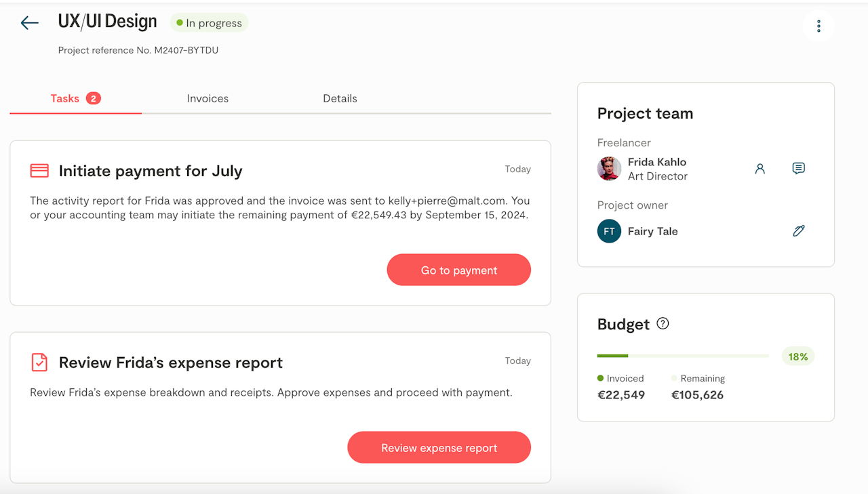Edit project owner with pencil icon

coord(798,231)
